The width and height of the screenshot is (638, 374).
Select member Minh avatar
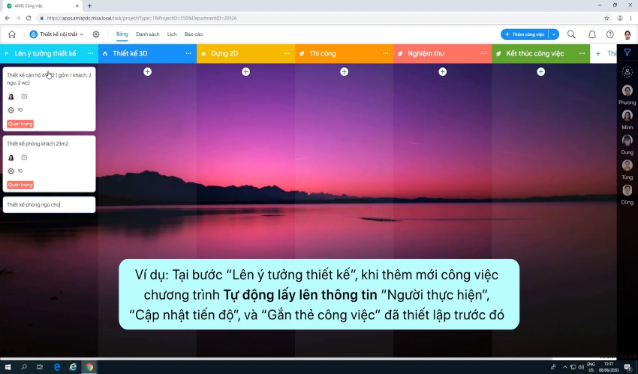pyautogui.click(x=627, y=116)
